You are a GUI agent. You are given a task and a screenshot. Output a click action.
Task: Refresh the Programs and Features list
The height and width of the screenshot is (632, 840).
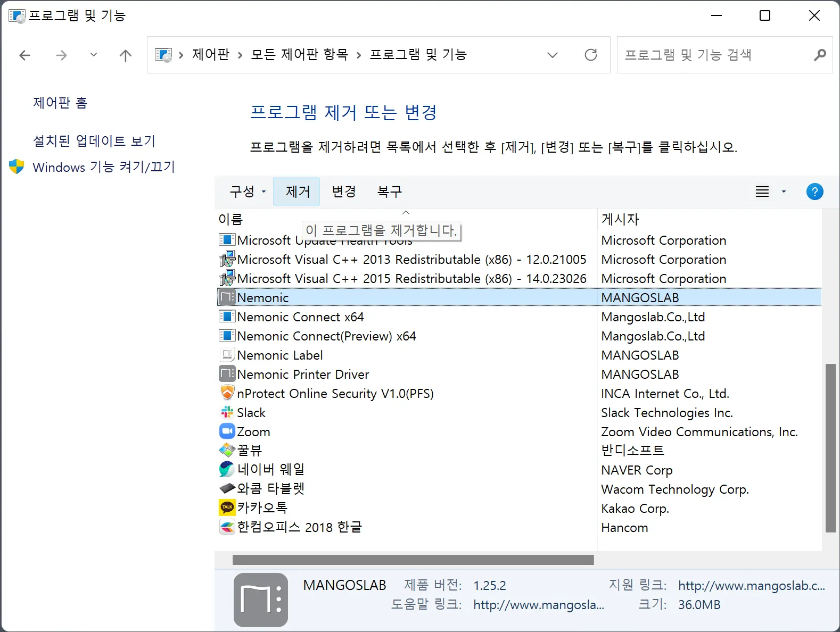pos(591,55)
